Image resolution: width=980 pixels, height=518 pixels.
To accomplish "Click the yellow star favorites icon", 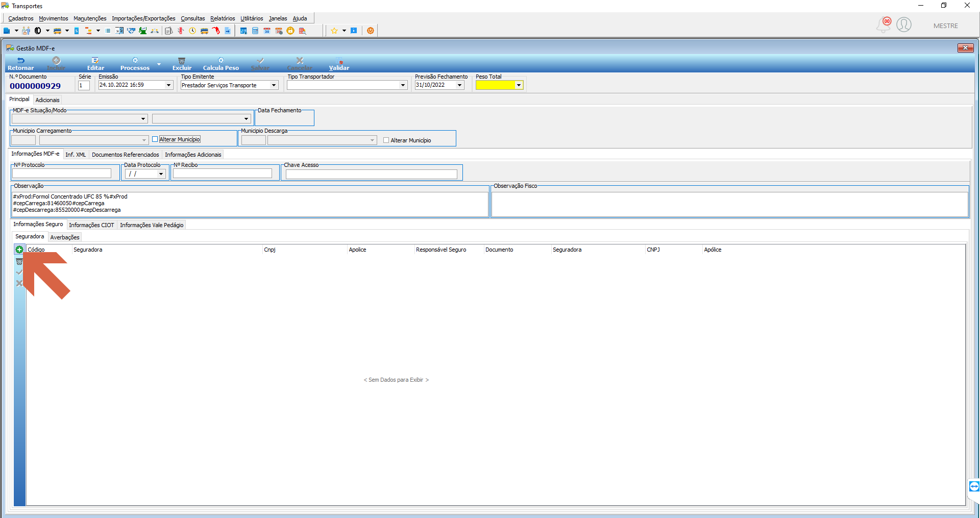I will click(x=334, y=31).
